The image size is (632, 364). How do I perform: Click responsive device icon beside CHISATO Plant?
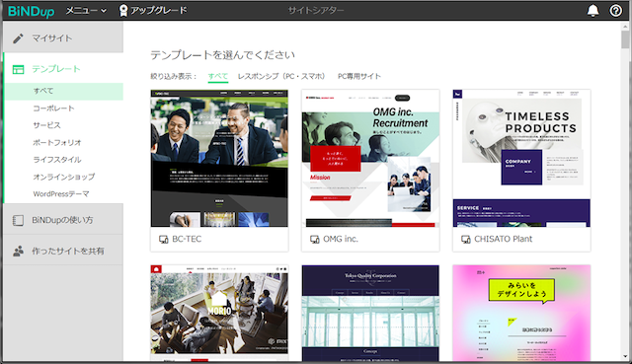coord(465,240)
